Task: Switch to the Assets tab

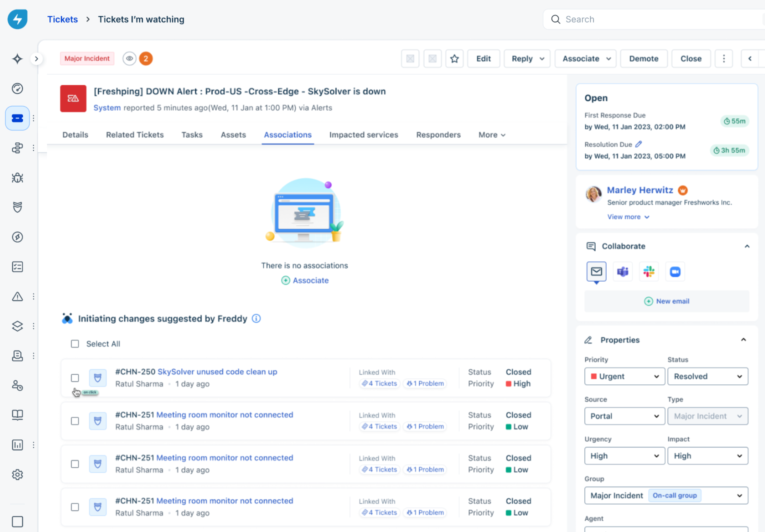Action: (x=233, y=135)
